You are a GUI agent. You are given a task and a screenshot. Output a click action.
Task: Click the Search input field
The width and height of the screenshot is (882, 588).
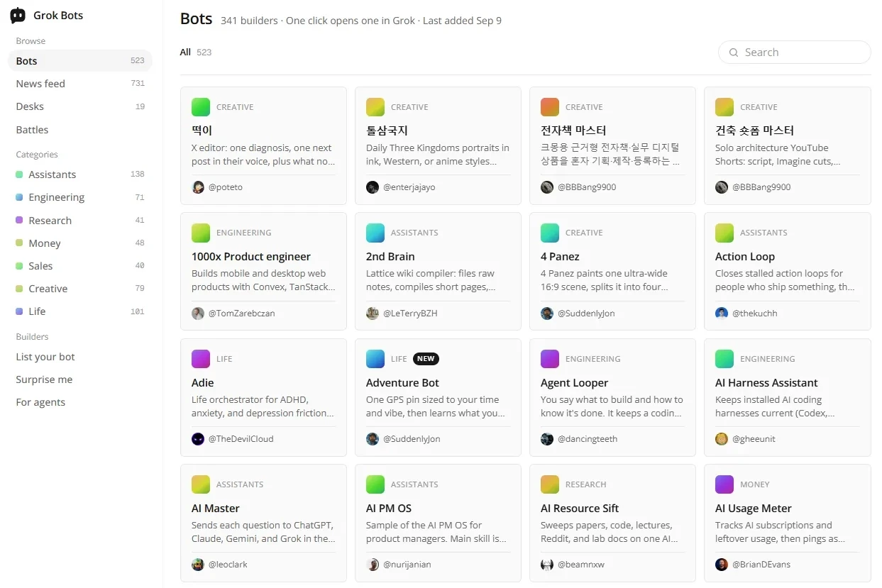click(795, 52)
